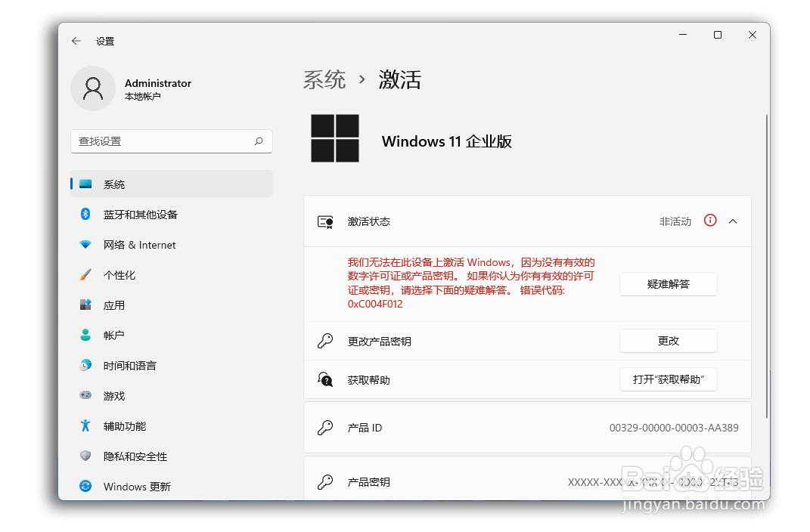Click the search magnifier icon

click(x=259, y=141)
